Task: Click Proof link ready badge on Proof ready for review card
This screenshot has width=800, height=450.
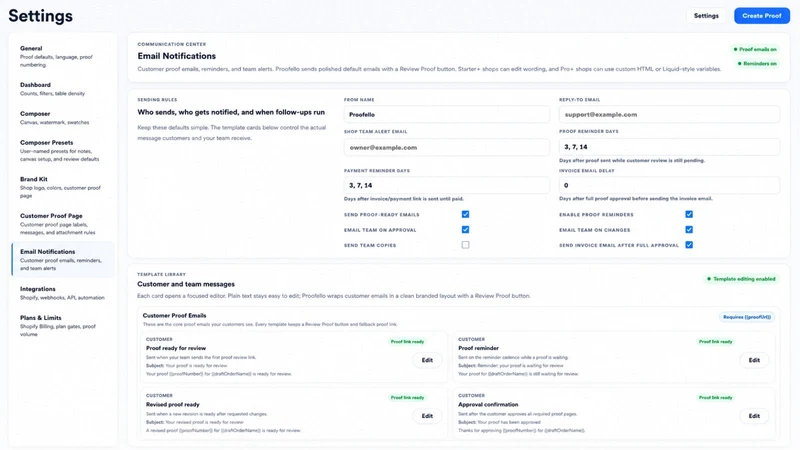Action: [407, 342]
